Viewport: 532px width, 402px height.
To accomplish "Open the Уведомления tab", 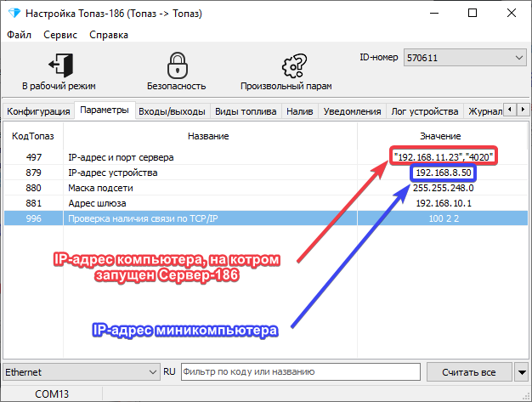I will point(352,111).
